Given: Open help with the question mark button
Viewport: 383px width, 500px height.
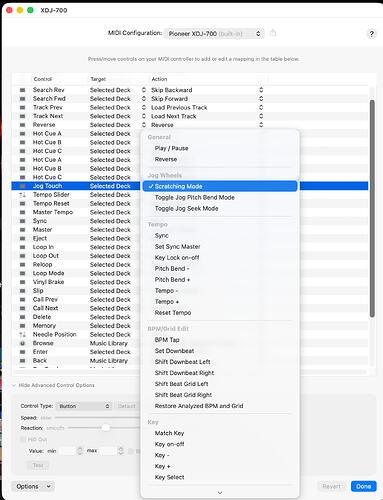Looking at the screenshot, I should point(371,34).
